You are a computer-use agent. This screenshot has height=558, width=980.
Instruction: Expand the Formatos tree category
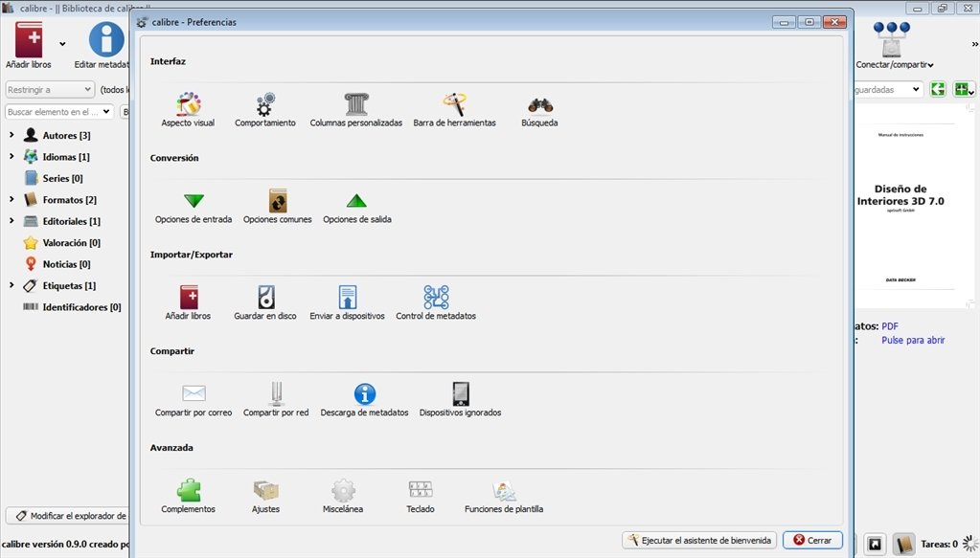[11, 200]
